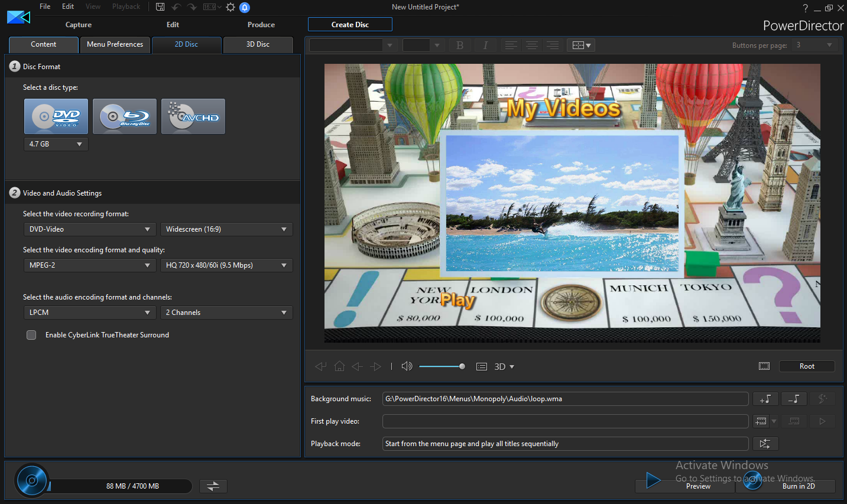
Task: Toggle italic text formatting
Action: (x=485, y=45)
